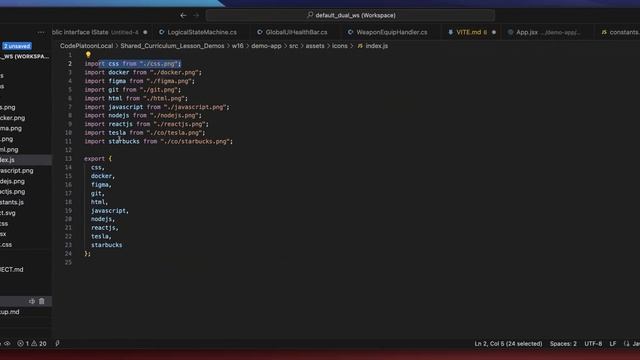Change the LF line ending

tap(613, 344)
